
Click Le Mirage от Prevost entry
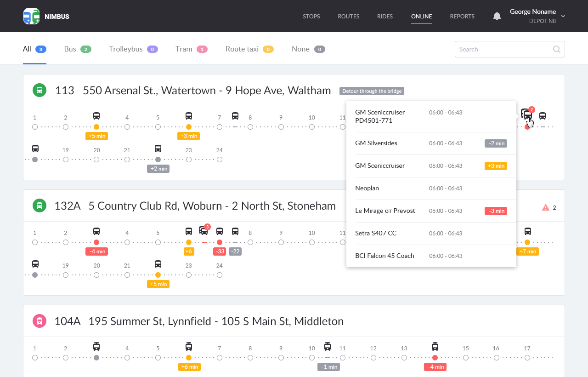(385, 211)
